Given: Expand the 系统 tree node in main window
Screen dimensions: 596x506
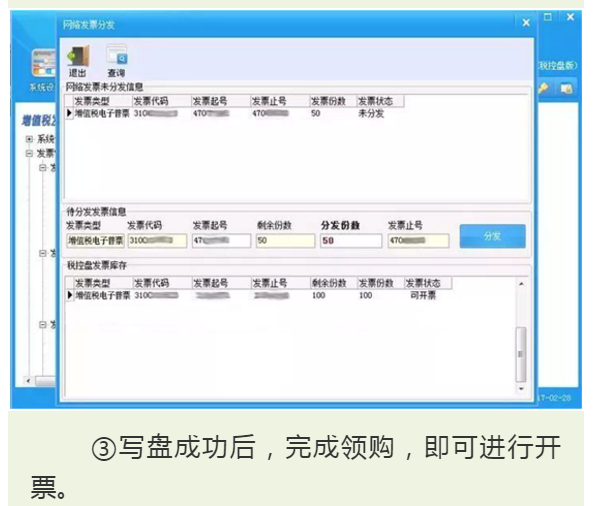Looking at the screenshot, I should pos(29,139).
